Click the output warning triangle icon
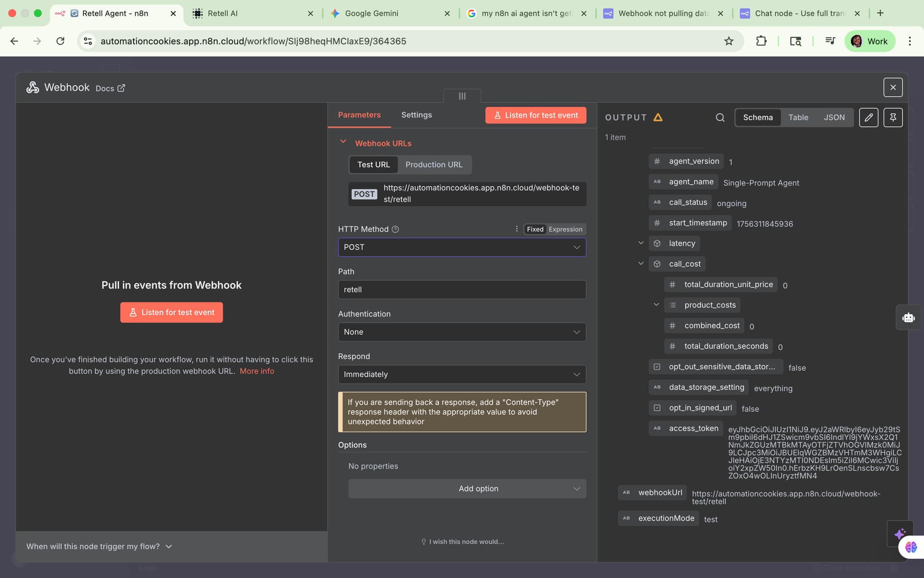The width and height of the screenshot is (924, 578). [x=658, y=118]
